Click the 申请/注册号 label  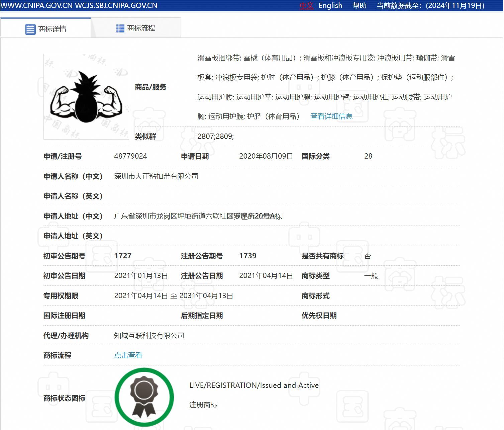click(63, 156)
